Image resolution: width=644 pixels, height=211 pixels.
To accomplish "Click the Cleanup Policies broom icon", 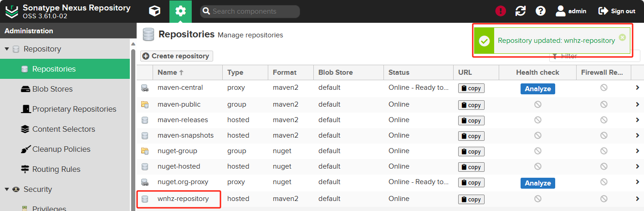I will 25,149.
